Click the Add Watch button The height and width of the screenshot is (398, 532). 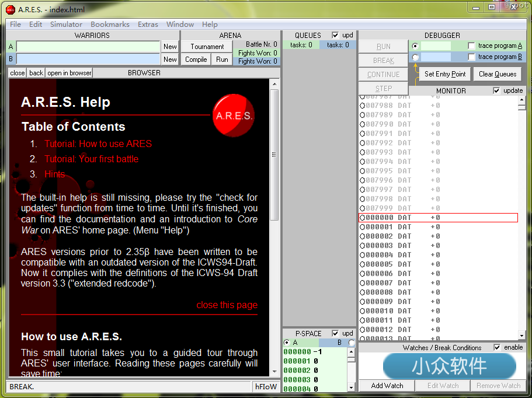(x=387, y=386)
